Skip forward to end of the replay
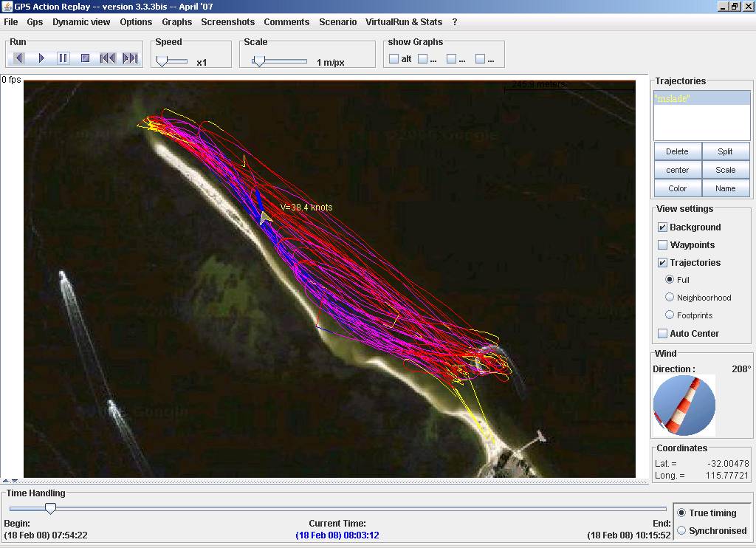 click(x=130, y=58)
